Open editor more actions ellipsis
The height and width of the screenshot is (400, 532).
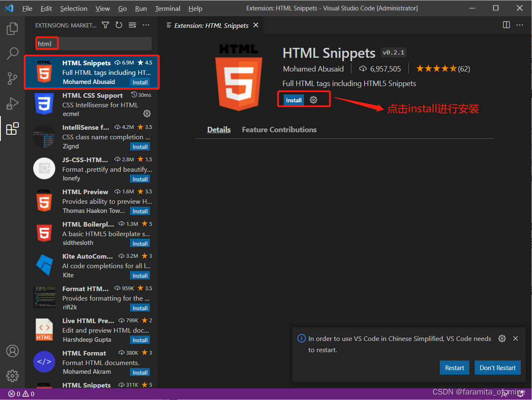pyautogui.click(x=520, y=25)
